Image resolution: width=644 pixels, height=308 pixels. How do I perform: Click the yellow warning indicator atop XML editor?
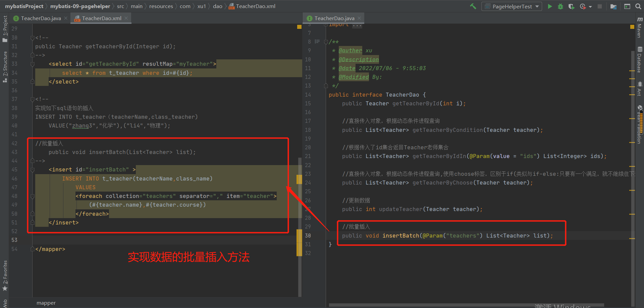pos(299,27)
